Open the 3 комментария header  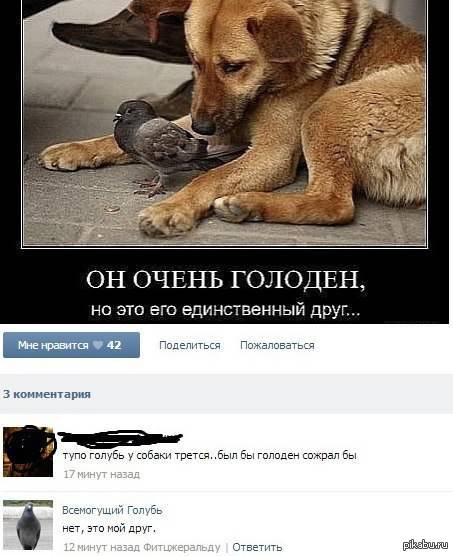47,394
